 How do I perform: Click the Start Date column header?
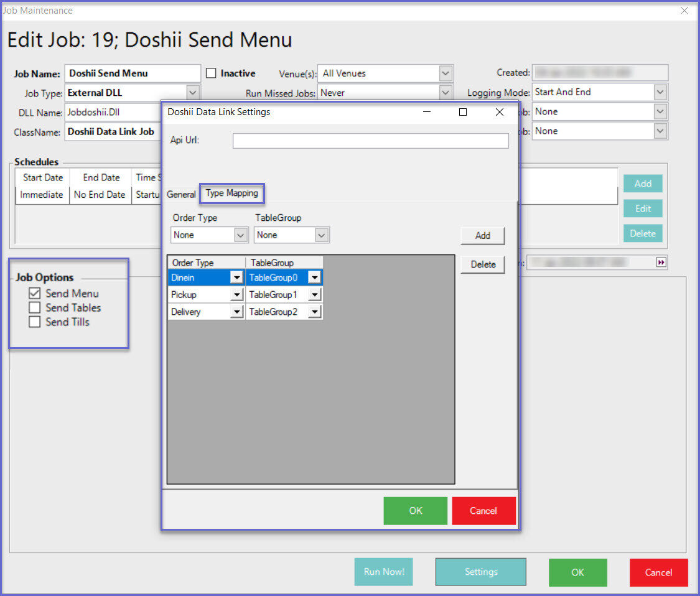point(43,178)
